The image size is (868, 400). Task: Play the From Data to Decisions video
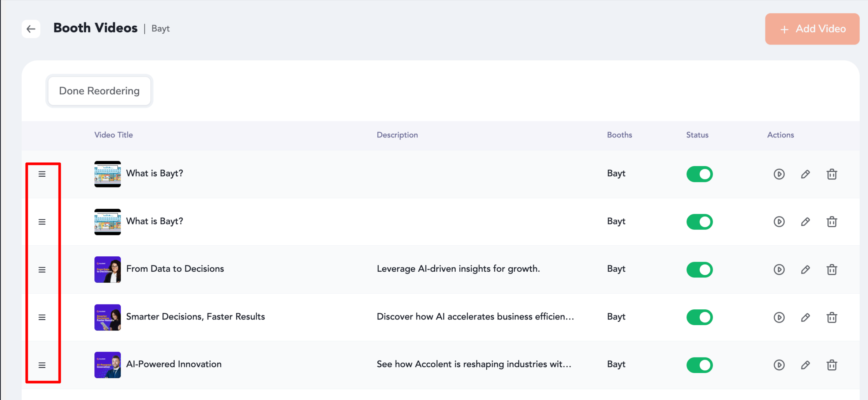(x=779, y=269)
